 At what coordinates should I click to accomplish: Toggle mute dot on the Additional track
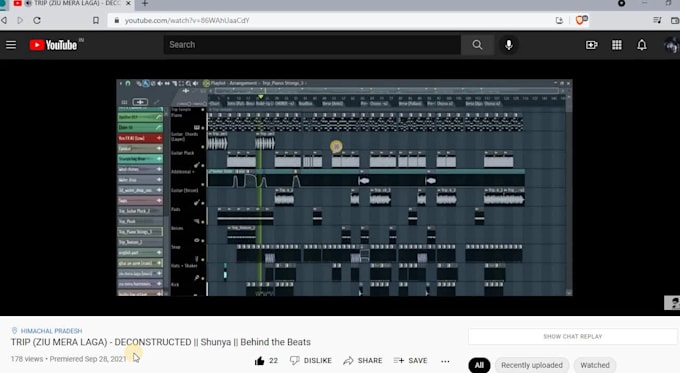click(x=203, y=184)
